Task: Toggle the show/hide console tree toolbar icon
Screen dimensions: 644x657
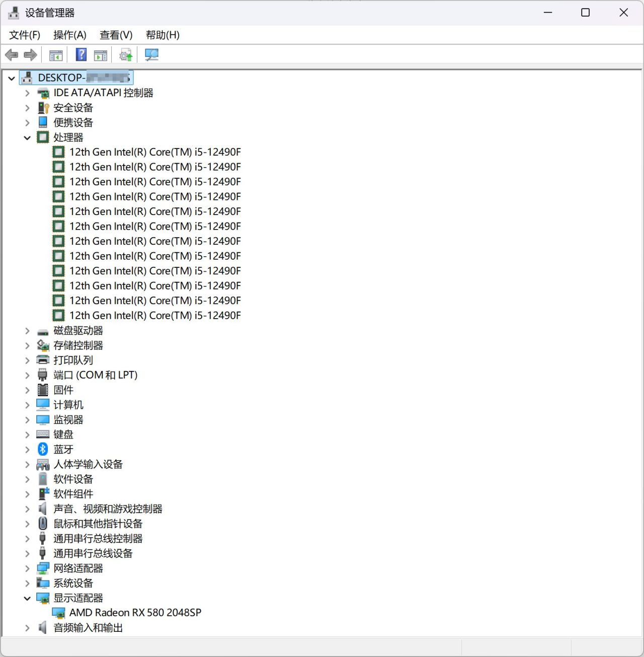Action: [56, 55]
